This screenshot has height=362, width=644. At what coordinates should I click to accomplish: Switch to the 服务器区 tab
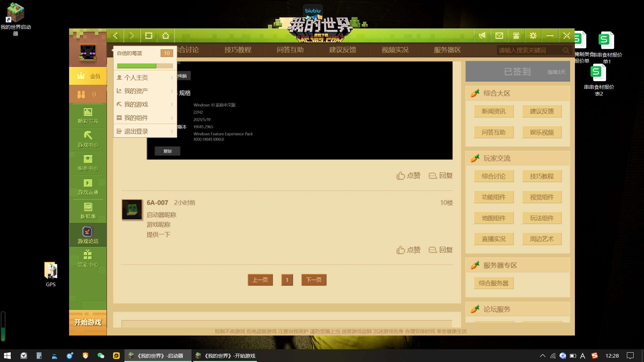[x=447, y=50]
